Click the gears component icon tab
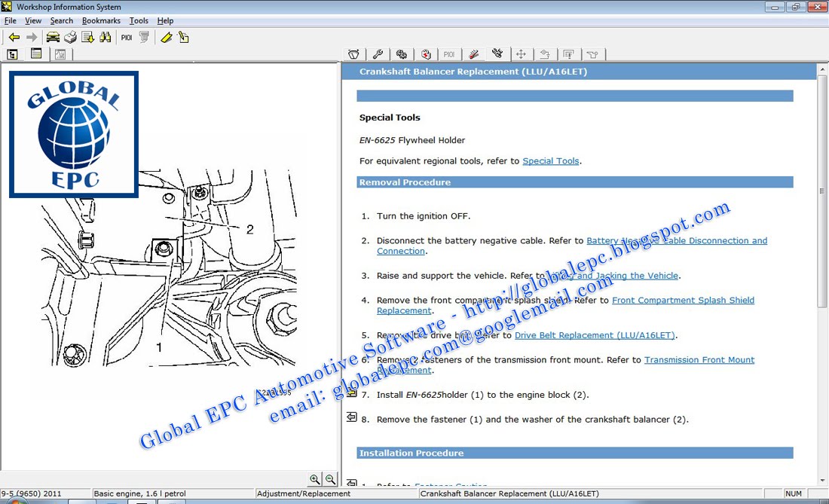The height and width of the screenshot is (504, 829). pos(402,54)
